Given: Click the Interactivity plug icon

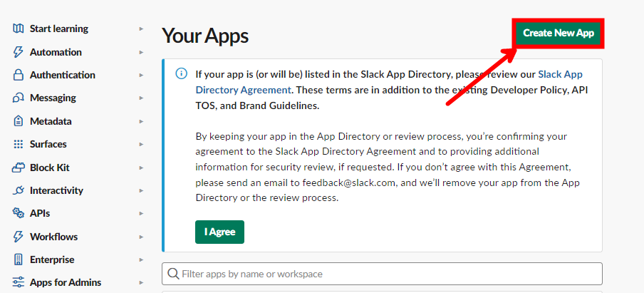Looking at the screenshot, I should click(x=18, y=190).
